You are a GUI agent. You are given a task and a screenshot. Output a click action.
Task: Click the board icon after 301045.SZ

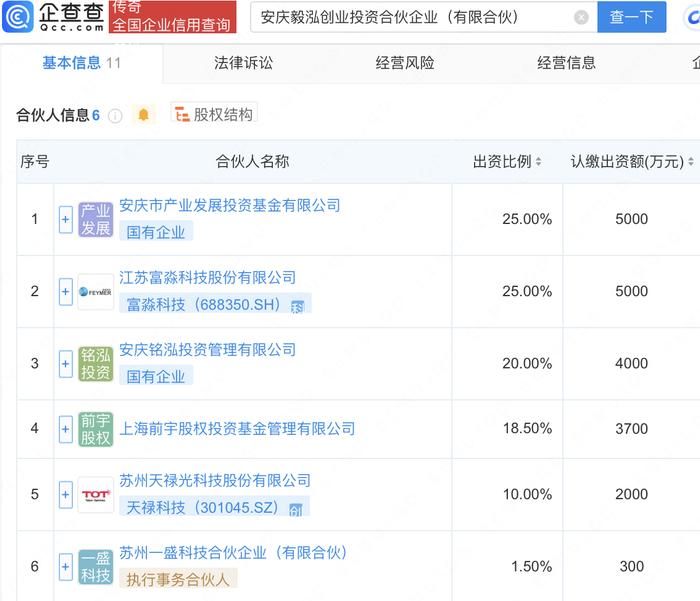[296, 509]
